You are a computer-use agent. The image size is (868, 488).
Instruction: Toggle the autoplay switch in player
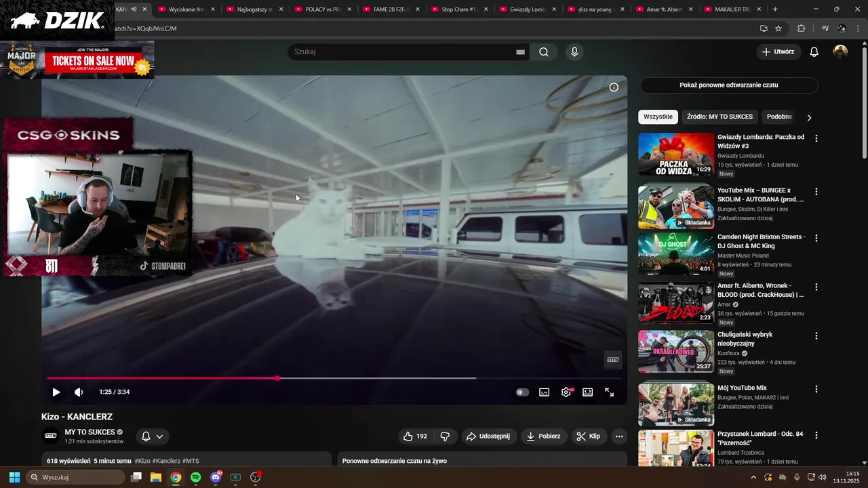pos(522,392)
